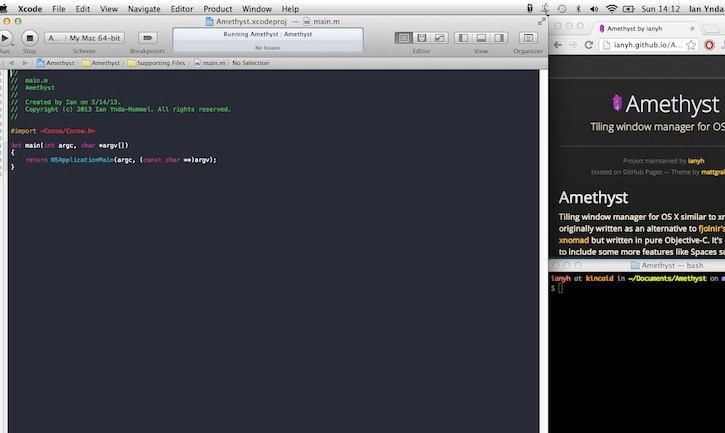725x433 pixels.
Task: Click the user name Ian Ynda in menu bar
Action: coord(707,9)
